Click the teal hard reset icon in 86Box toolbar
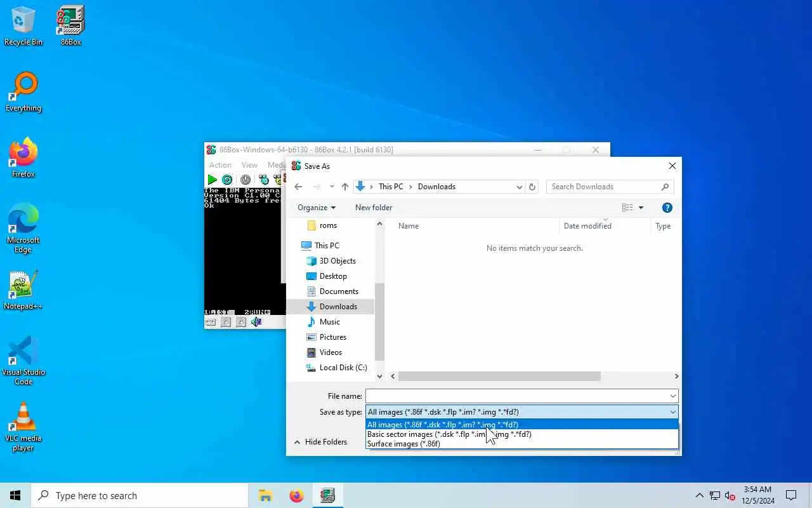 [227, 180]
